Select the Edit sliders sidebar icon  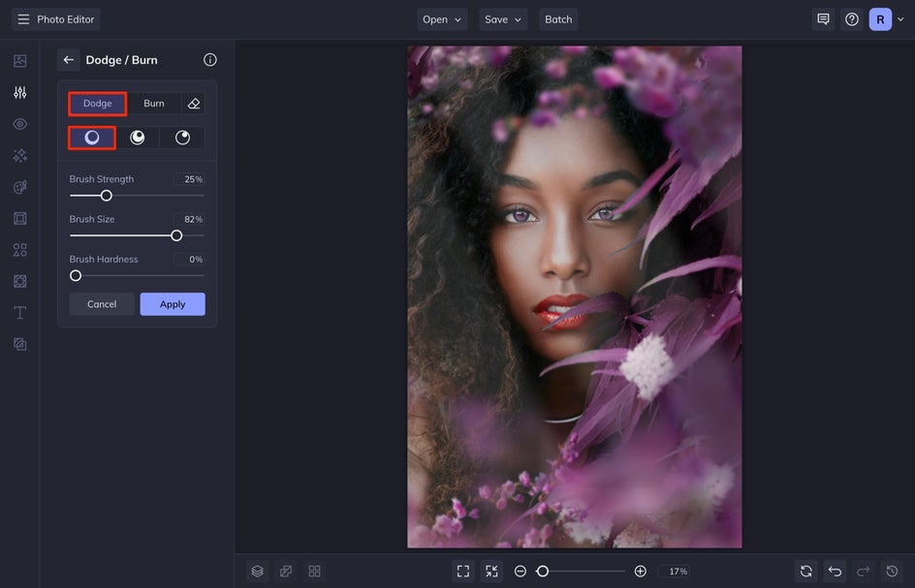click(x=19, y=92)
